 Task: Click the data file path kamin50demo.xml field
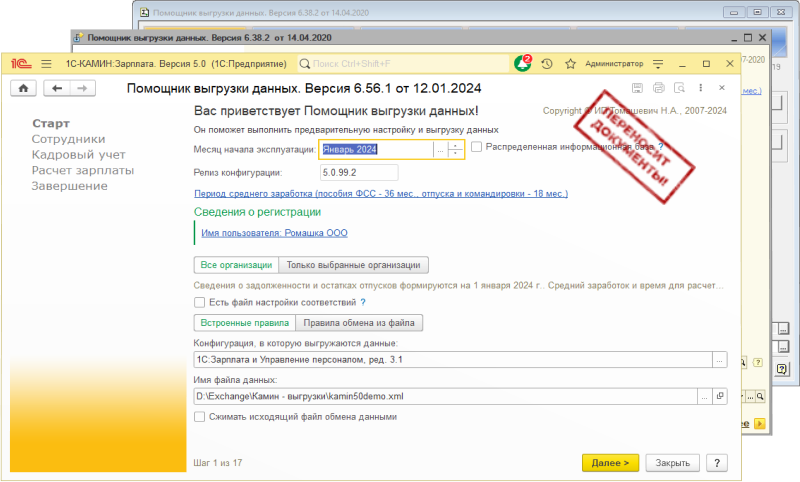445,396
